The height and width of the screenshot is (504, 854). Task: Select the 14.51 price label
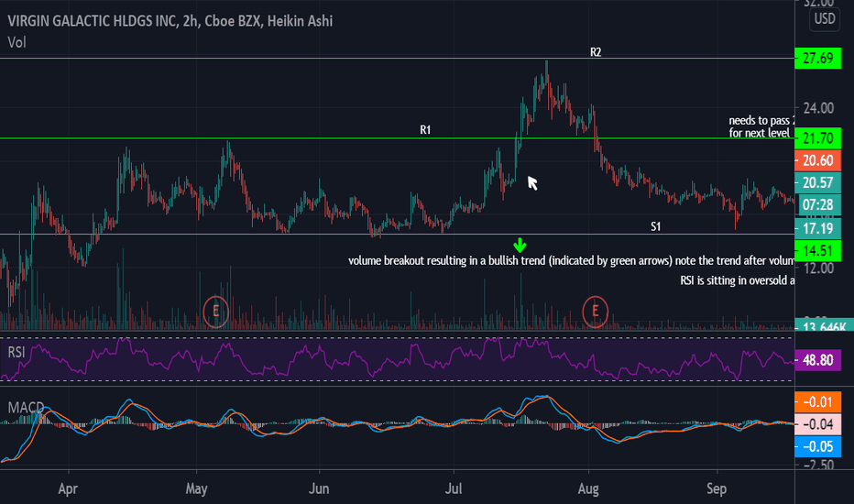(818, 251)
